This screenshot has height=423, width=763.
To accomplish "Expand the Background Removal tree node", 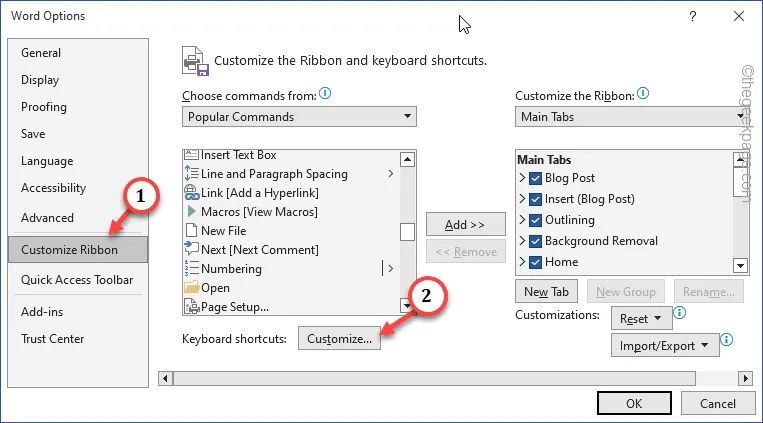I will point(522,240).
